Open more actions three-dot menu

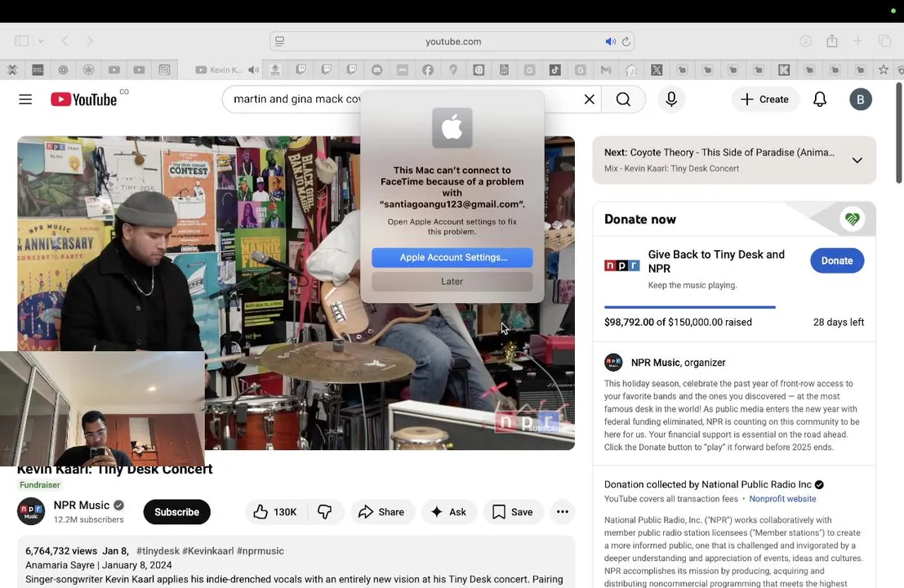click(563, 512)
